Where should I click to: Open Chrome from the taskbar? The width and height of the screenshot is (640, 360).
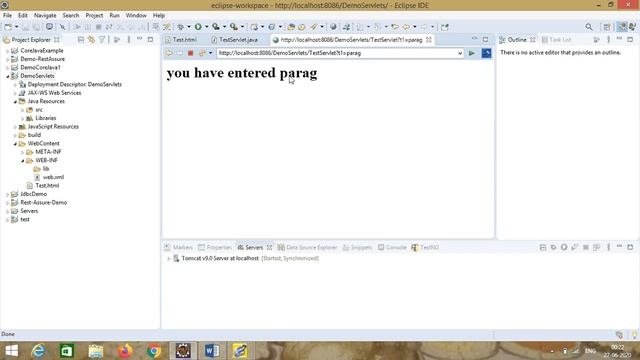[x=154, y=351]
